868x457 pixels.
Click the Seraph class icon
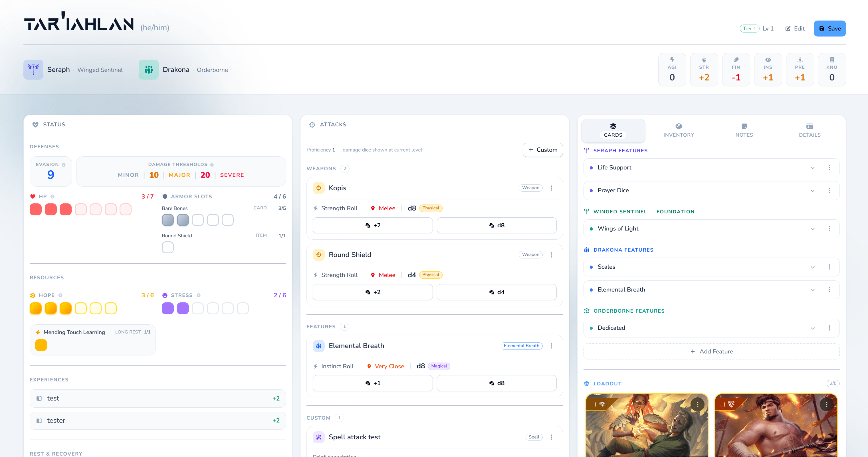(33, 70)
